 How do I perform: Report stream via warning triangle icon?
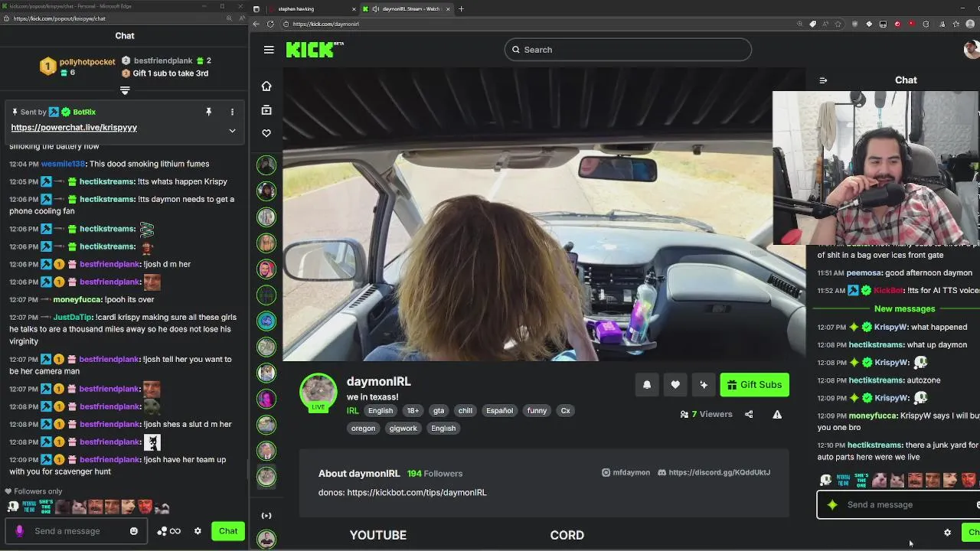777,414
